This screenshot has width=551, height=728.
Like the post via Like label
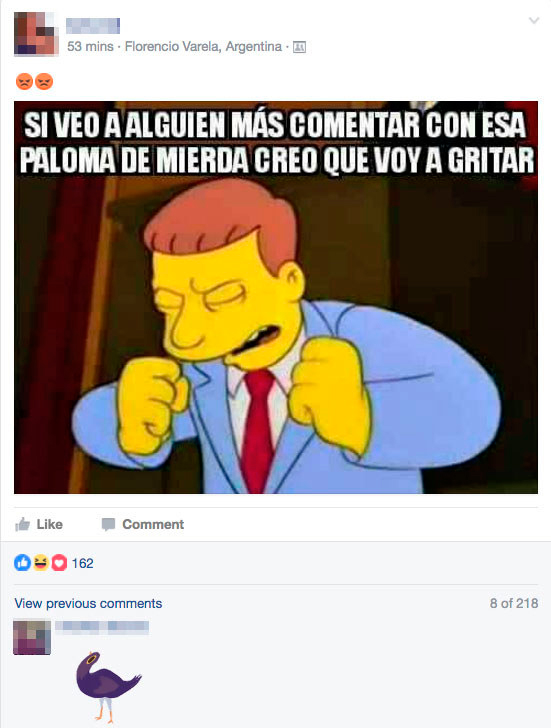50,524
